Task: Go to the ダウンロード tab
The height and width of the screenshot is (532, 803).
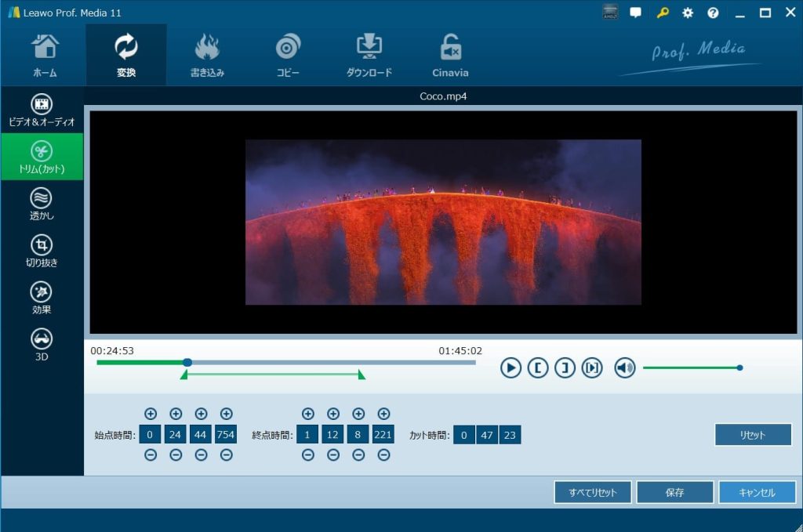Action: [369, 55]
